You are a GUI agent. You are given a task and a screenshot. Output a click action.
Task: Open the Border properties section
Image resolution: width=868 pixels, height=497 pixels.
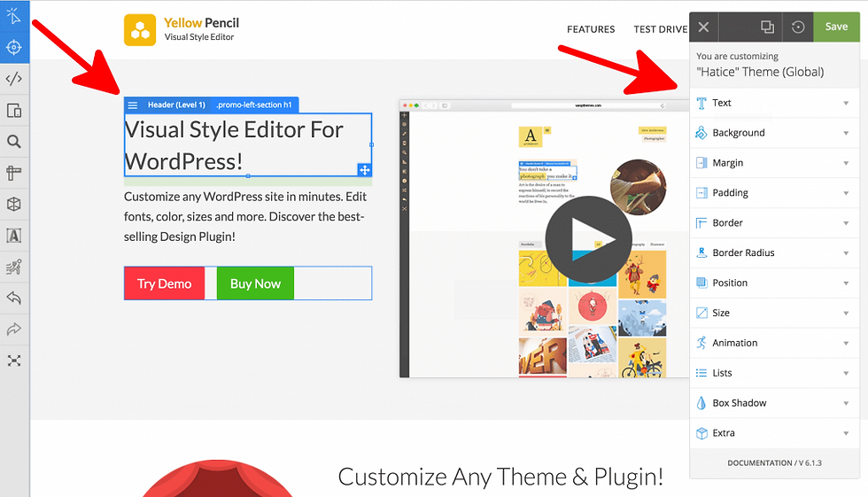point(774,222)
